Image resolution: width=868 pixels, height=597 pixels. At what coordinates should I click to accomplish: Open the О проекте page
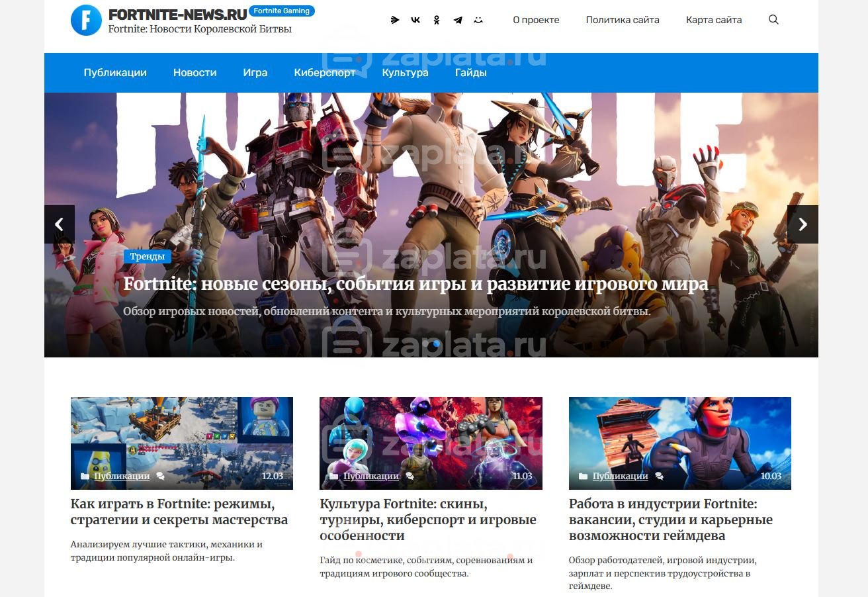(536, 20)
